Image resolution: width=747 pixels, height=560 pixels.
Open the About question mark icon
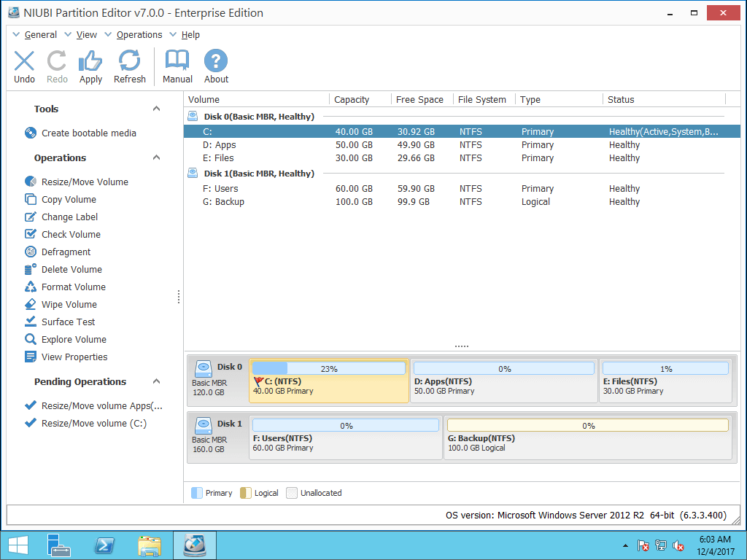coord(216,61)
